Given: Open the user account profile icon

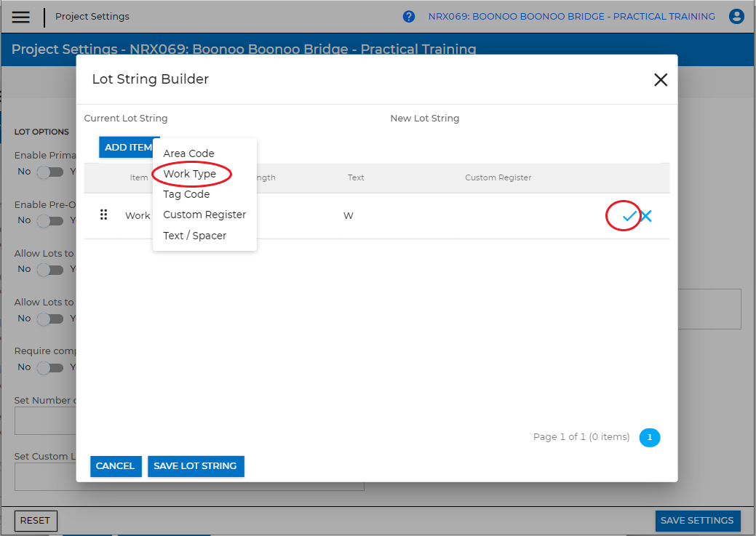Looking at the screenshot, I should tap(736, 17).
